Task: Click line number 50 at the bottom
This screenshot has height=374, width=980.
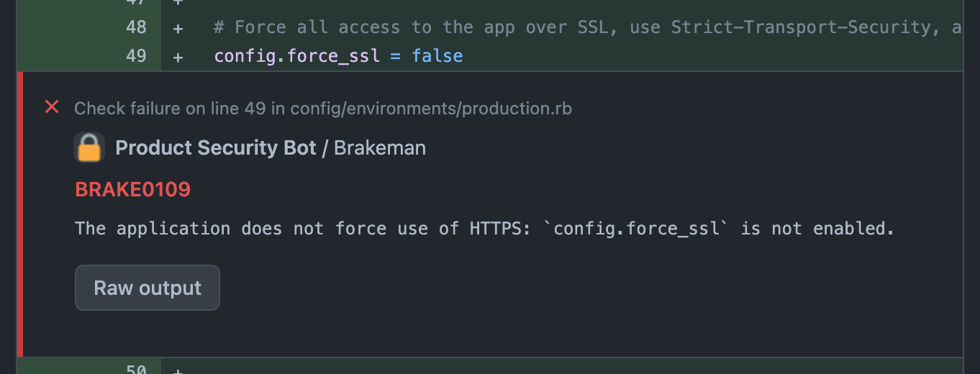Action: point(136,370)
